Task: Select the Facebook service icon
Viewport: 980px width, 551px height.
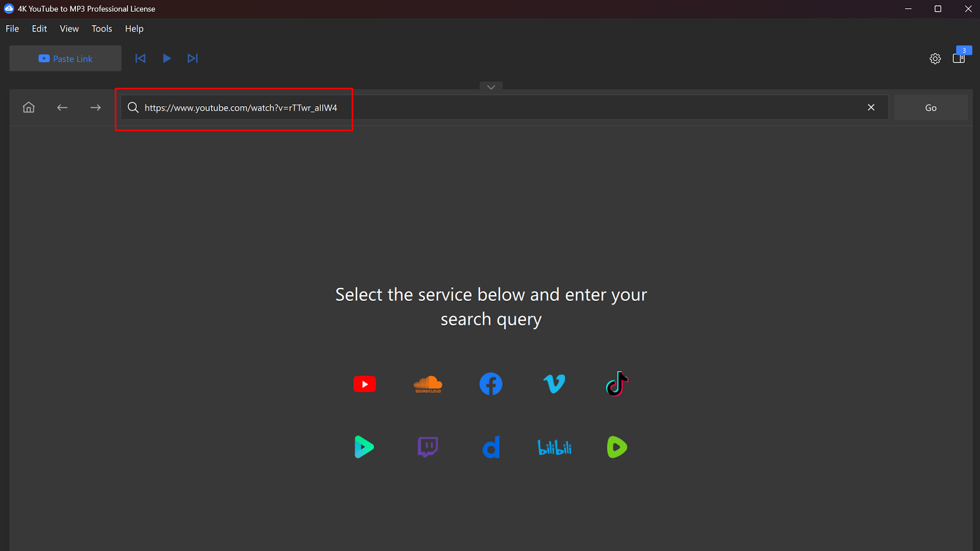Action: coord(491,384)
